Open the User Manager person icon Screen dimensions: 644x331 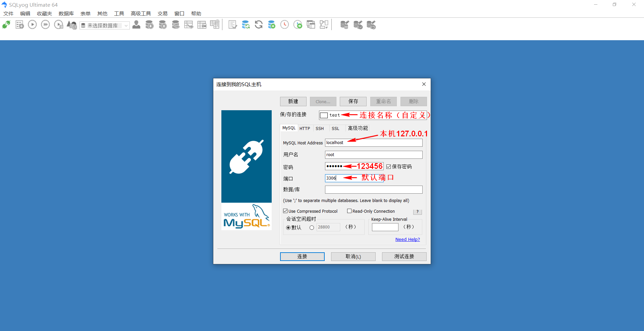click(x=136, y=25)
